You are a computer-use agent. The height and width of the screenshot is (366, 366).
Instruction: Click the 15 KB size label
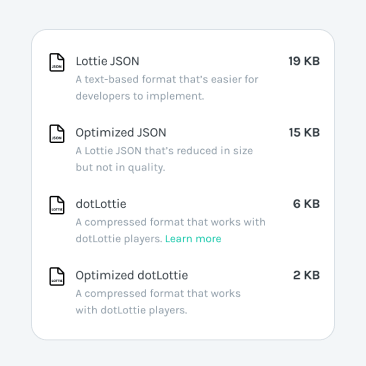[x=304, y=132]
